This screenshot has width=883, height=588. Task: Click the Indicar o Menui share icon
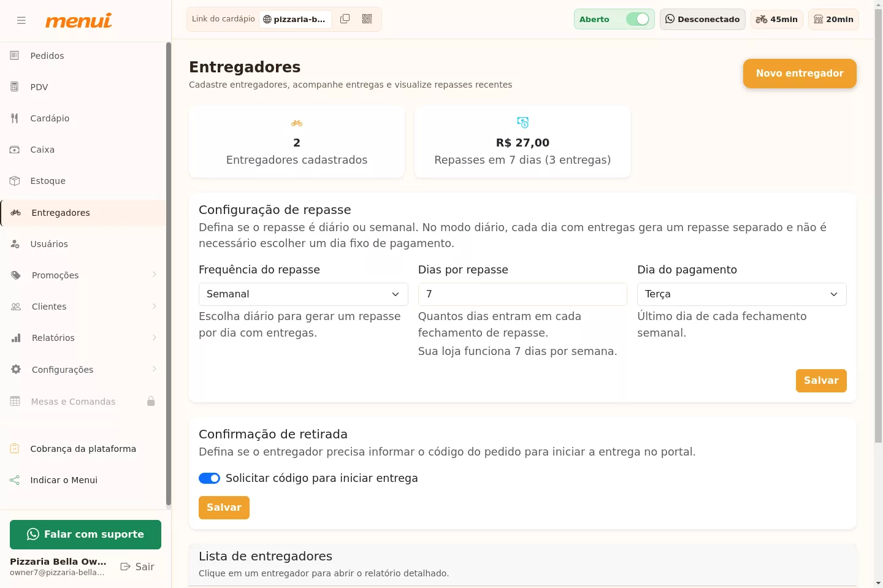(15, 480)
